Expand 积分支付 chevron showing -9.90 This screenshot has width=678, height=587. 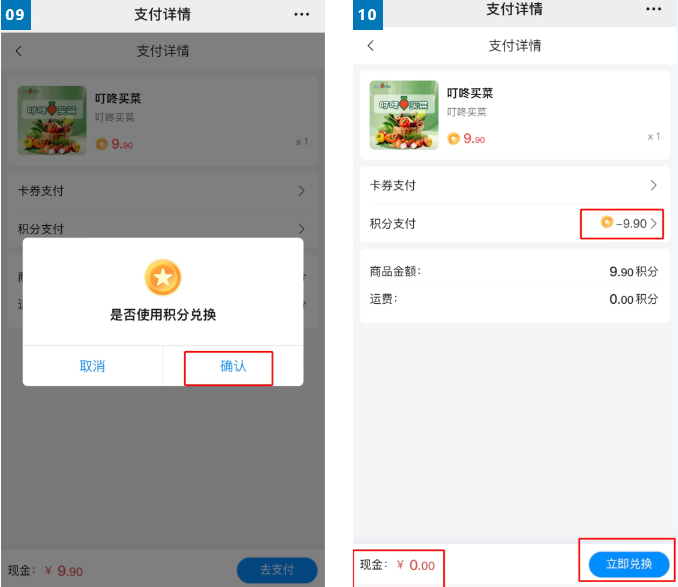[x=653, y=223]
